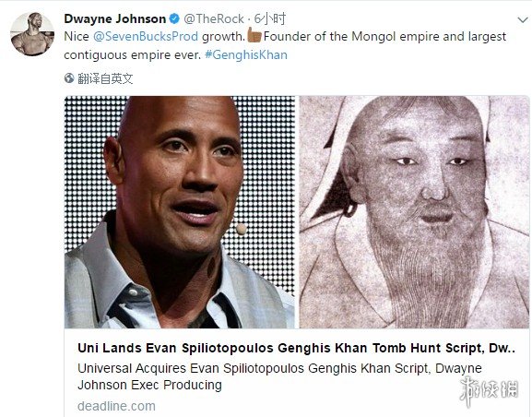Open the 翻译自英文 translation link
Viewport: 532px width, 417px height.
click(105, 78)
